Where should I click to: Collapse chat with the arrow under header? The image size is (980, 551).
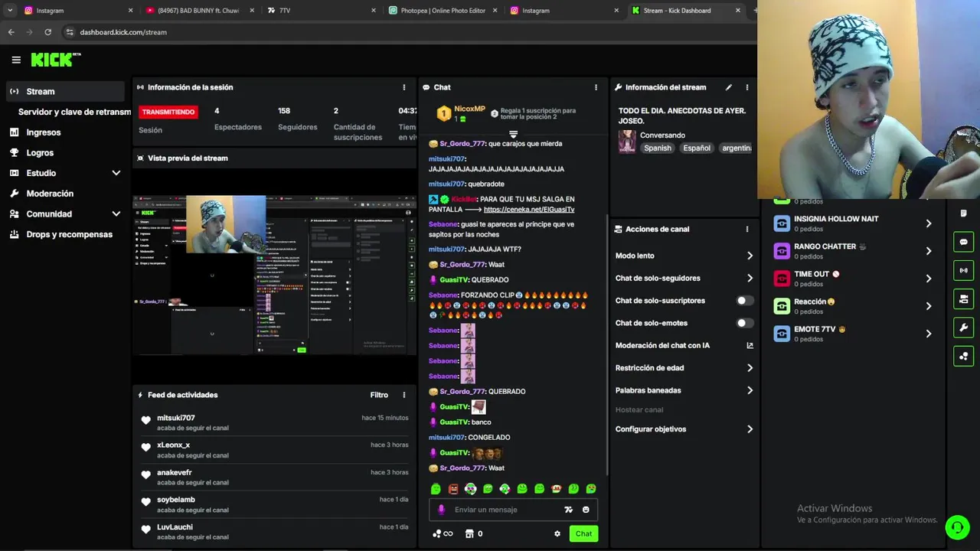pos(513,134)
